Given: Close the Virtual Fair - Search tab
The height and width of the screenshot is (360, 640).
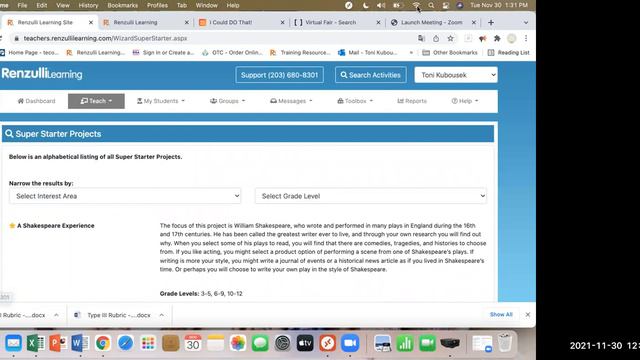Looking at the screenshot, I should click(x=378, y=22).
